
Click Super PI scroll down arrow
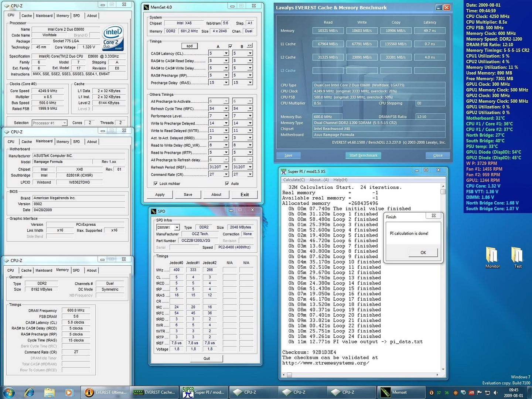coord(443,369)
